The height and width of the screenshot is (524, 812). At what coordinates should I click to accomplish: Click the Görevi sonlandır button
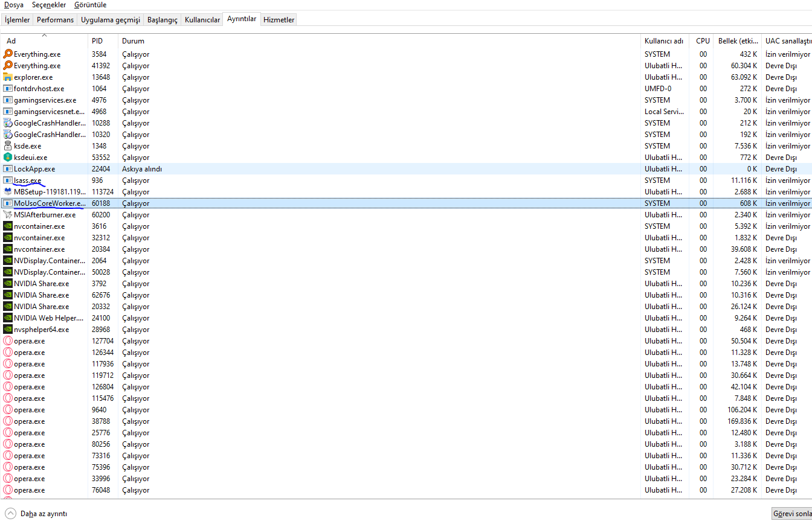pyautogui.click(x=792, y=514)
